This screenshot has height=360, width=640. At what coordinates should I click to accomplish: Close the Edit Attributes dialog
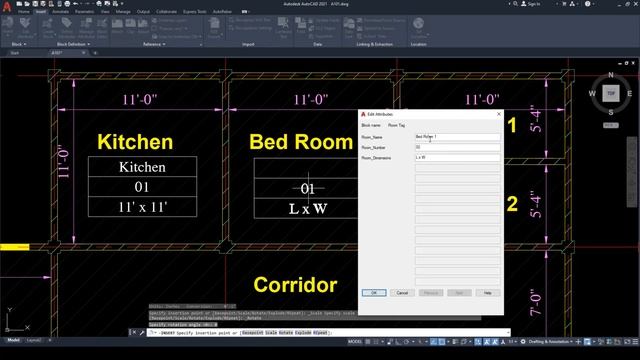point(498,114)
